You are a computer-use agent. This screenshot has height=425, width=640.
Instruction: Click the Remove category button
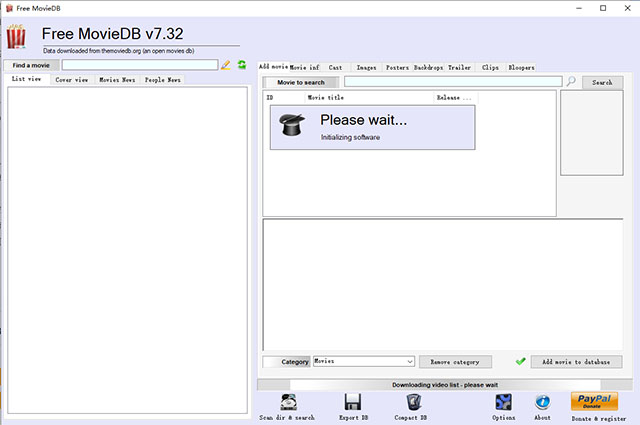(x=455, y=362)
